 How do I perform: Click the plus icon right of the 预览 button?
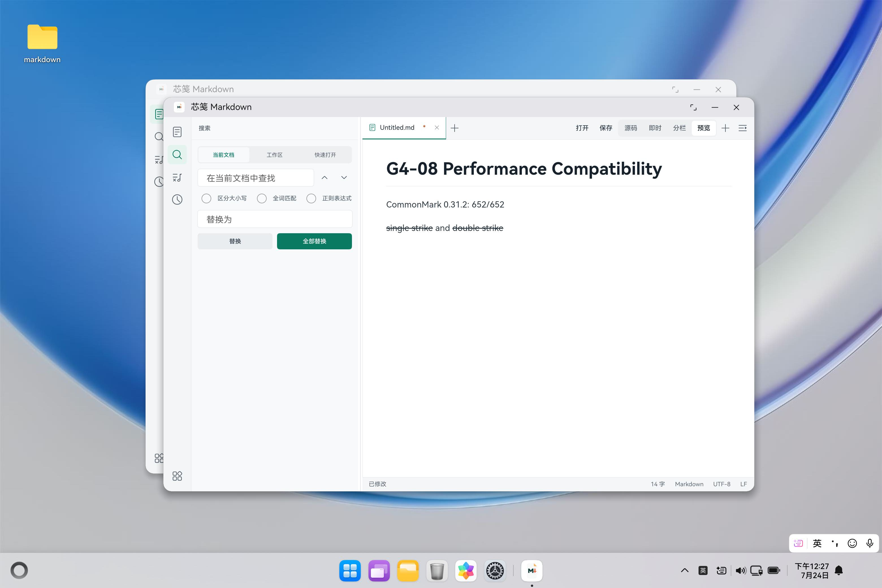725,128
